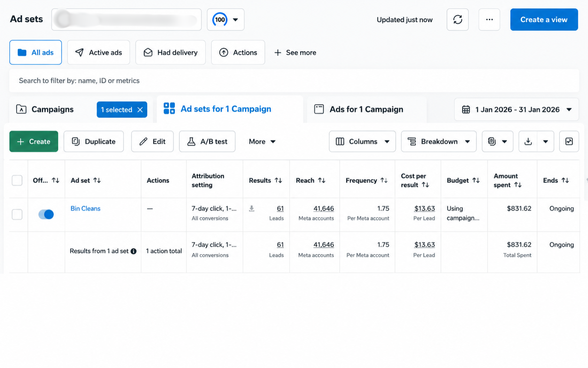This screenshot has height=368, width=588.
Task: Click See more filters
Action: 295,53
